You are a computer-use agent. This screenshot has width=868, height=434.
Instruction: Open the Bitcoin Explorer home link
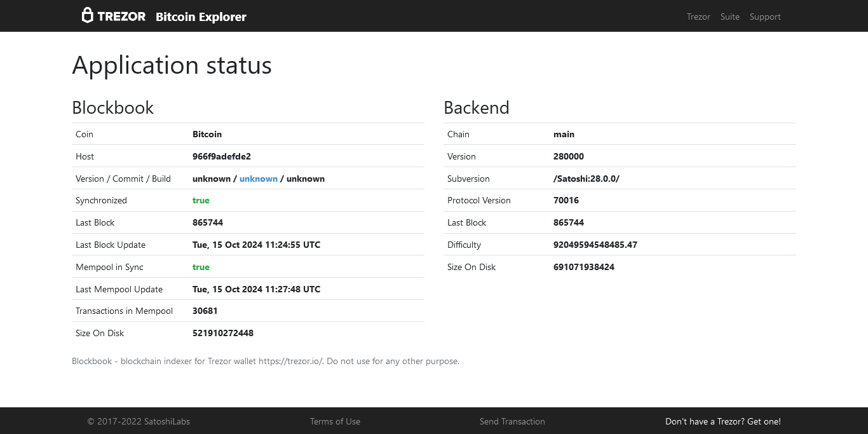coord(201,17)
